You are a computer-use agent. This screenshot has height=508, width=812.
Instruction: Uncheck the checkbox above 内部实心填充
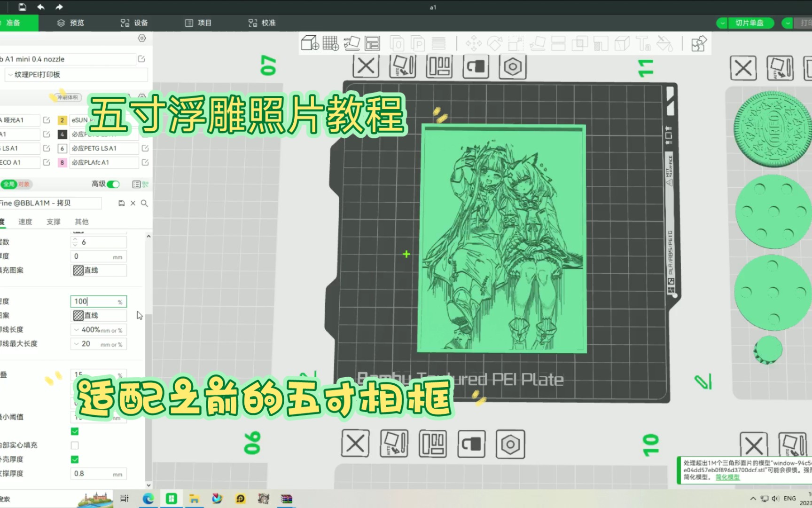(75, 431)
